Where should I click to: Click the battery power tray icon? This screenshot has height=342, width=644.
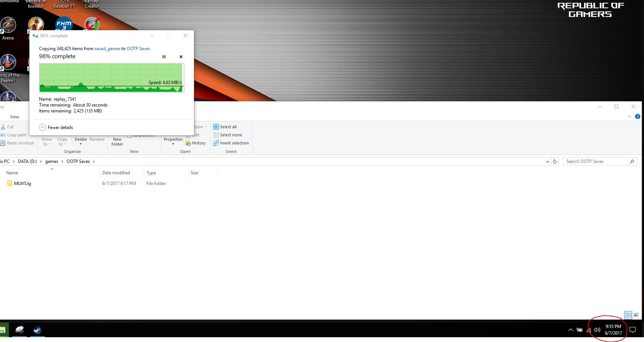click(580, 330)
